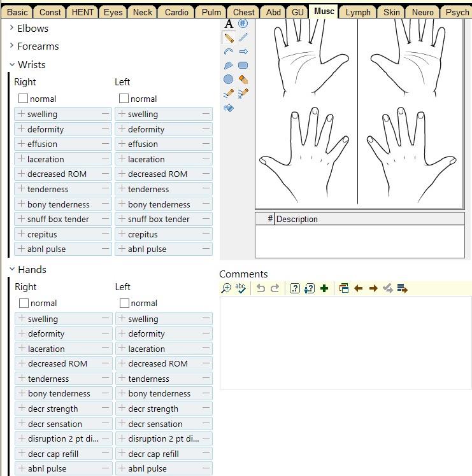Click the spell check icon
The image size is (472, 476).
click(x=240, y=288)
